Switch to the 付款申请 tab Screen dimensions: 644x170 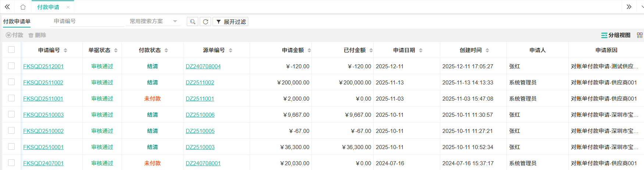click(x=48, y=7)
